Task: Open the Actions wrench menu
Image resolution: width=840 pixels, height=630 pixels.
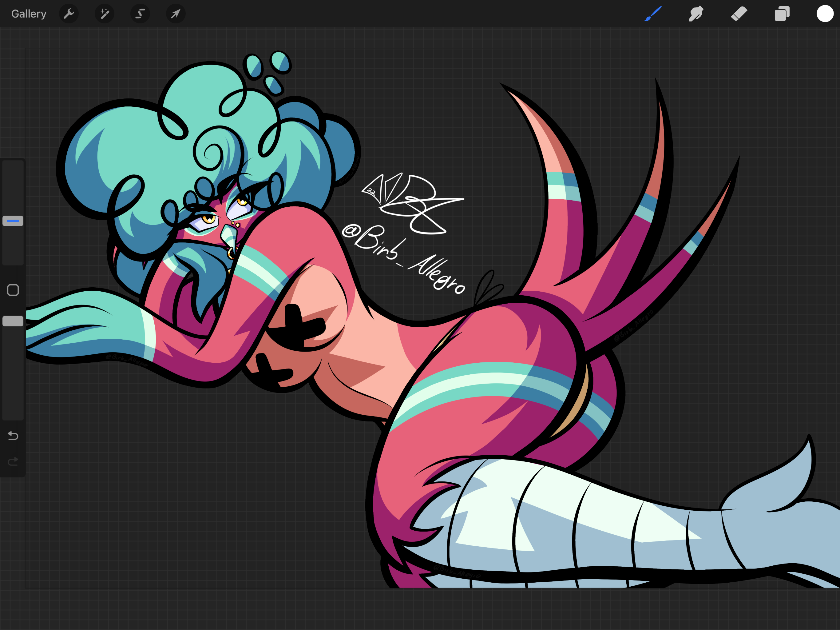Action: [69, 14]
